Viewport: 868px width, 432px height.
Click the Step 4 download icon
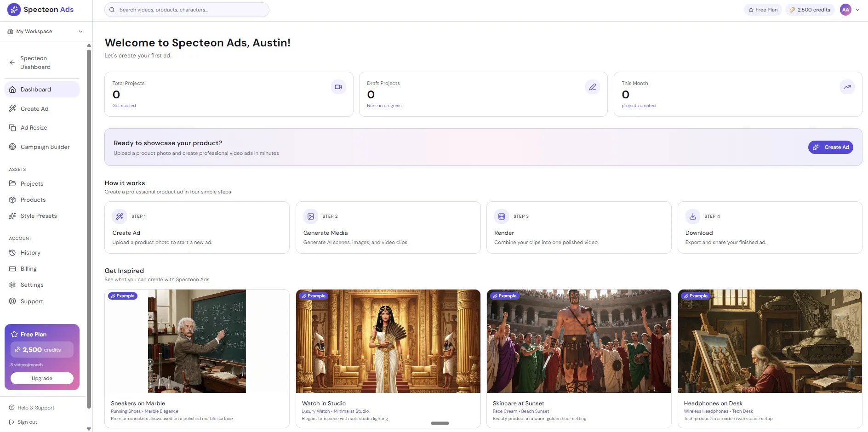(693, 216)
